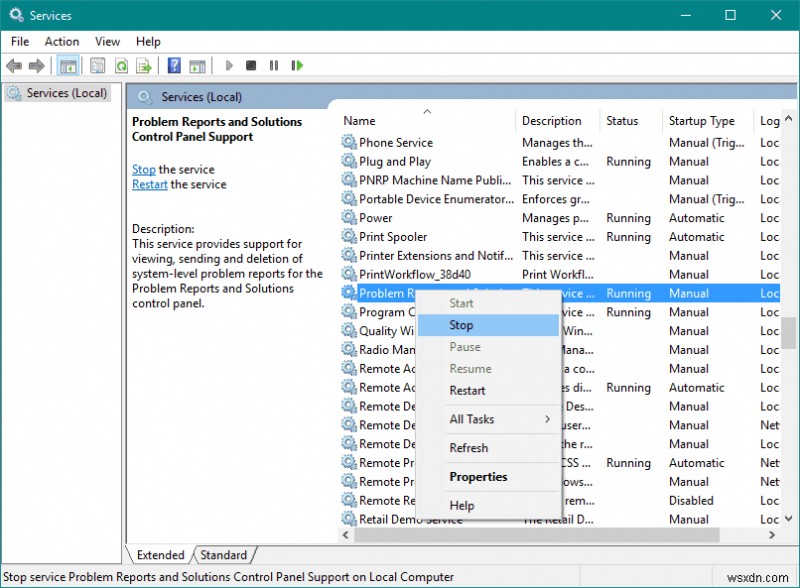The width and height of the screenshot is (800, 588).
Task: Select the Print Spooler service
Action: tap(560, 237)
